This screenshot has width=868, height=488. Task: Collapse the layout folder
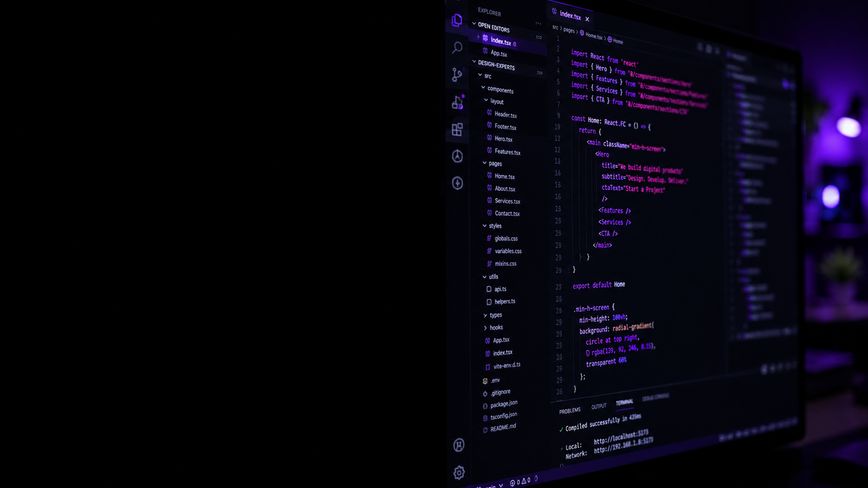tap(486, 100)
